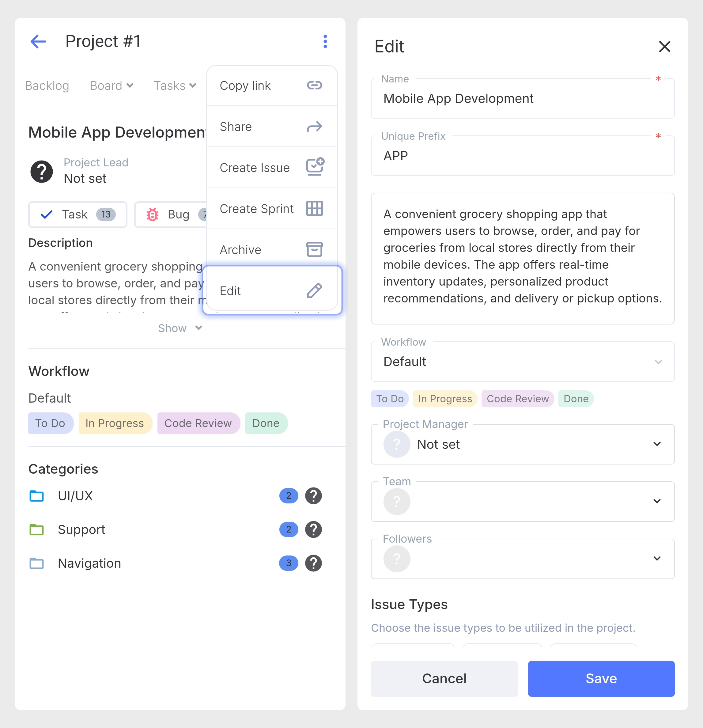Click the blue back arrow icon
This screenshot has height=728, width=703.
point(38,41)
